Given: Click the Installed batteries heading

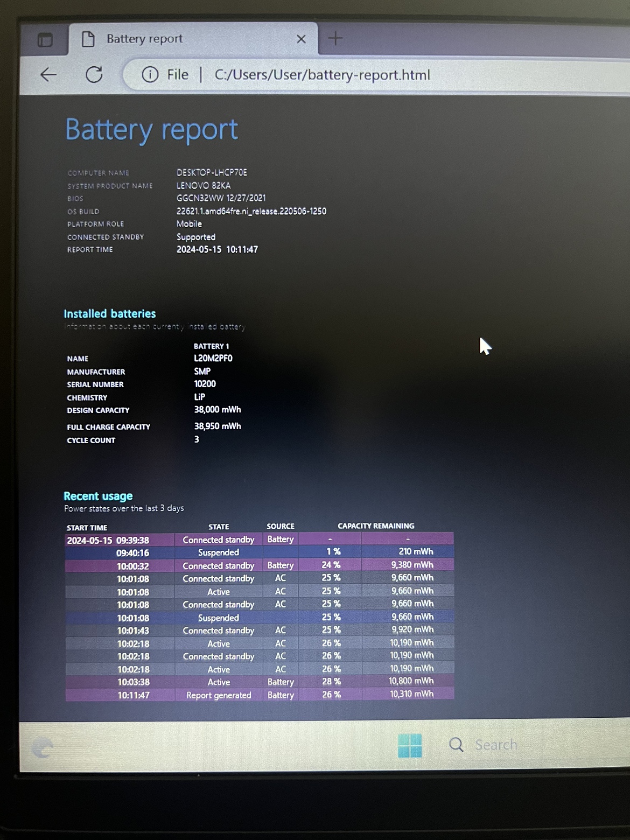Looking at the screenshot, I should pos(110,313).
